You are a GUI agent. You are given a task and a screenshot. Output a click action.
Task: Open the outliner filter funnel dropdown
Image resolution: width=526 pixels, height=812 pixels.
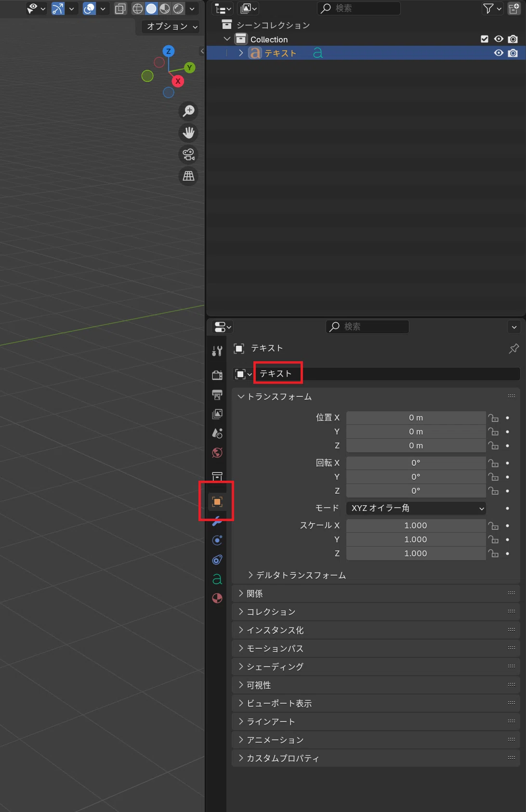pyautogui.click(x=492, y=8)
